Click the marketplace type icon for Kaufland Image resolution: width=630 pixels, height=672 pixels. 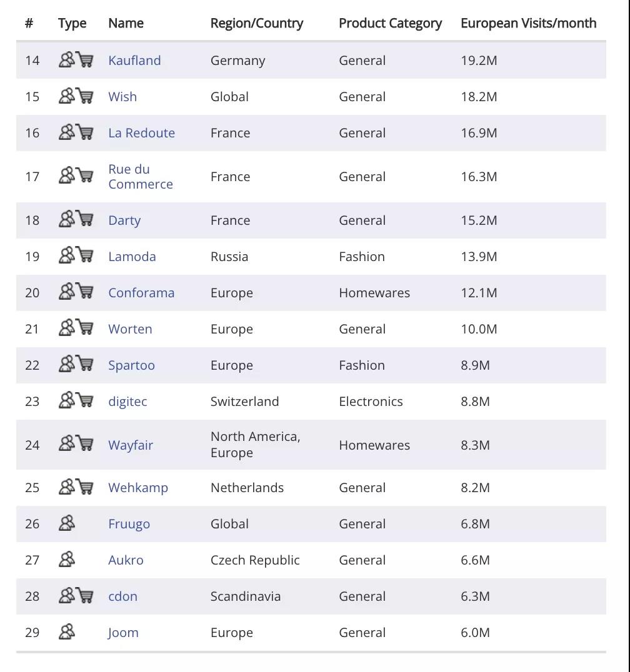pos(76,59)
